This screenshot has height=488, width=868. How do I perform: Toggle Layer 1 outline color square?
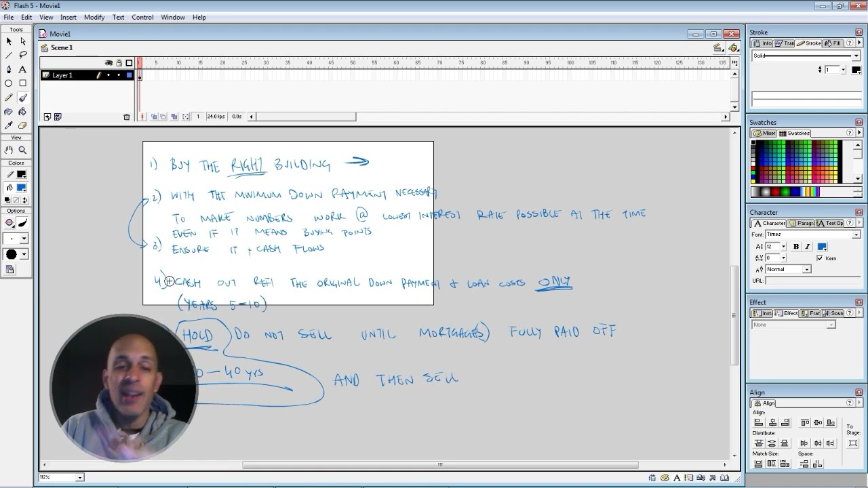pyautogui.click(x=129, y=75)
